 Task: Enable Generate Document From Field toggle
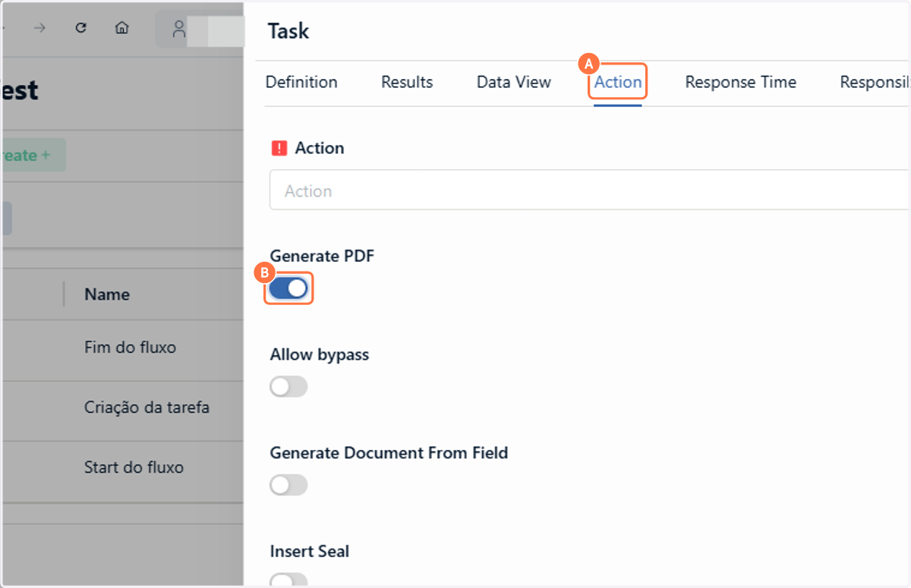288,486
